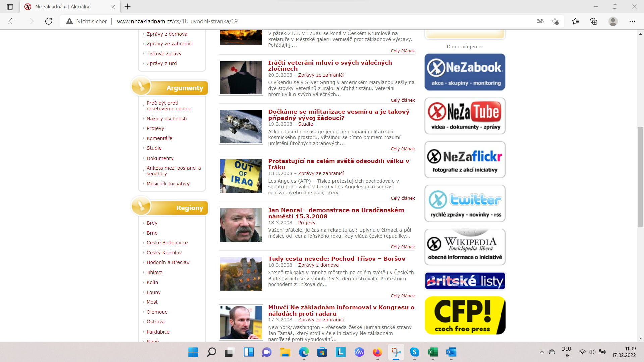Image resolution: width=644 pixels, height=362 pixels.
Task: Open article Dočkáme se militarizace vesmíru
Action: tap(339, 115)
